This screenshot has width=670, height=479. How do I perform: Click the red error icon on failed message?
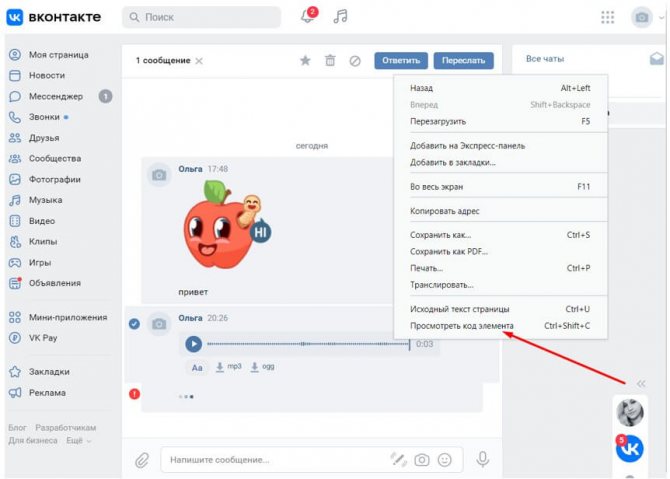tap(134, 394)
